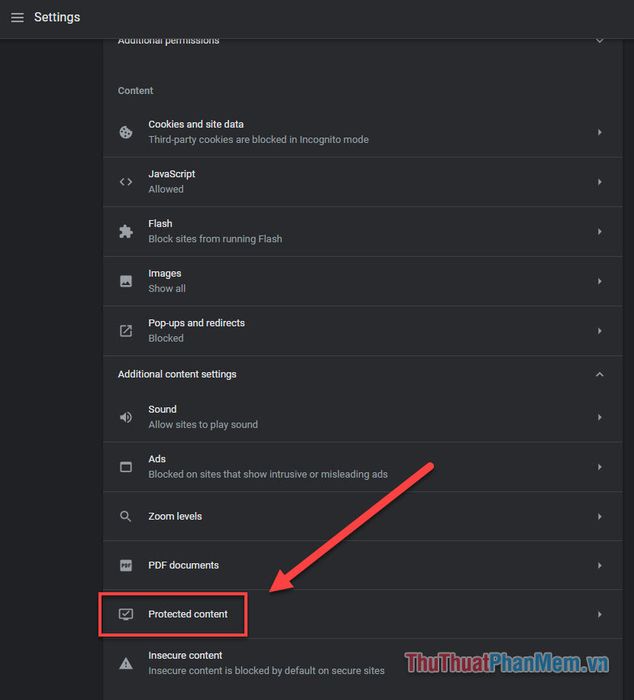Click the JavaScript code brackets icon
Image resolution: width=634 pixels, height=700 pixels.
tap(126, 182)
